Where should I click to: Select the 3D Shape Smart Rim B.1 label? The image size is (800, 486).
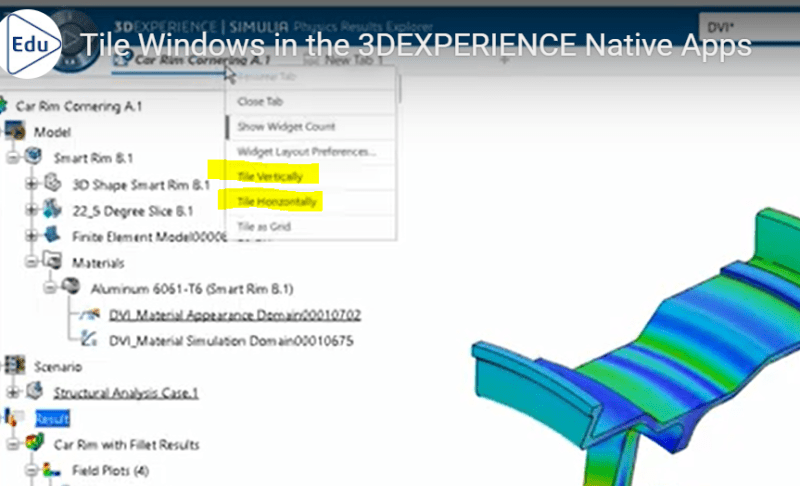(141, 185)
